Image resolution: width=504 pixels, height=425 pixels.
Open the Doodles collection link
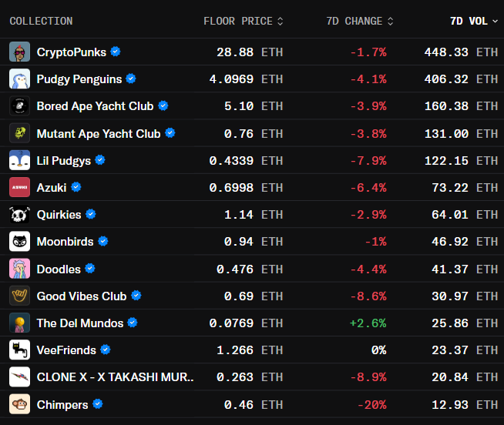(x=59, y=269)
